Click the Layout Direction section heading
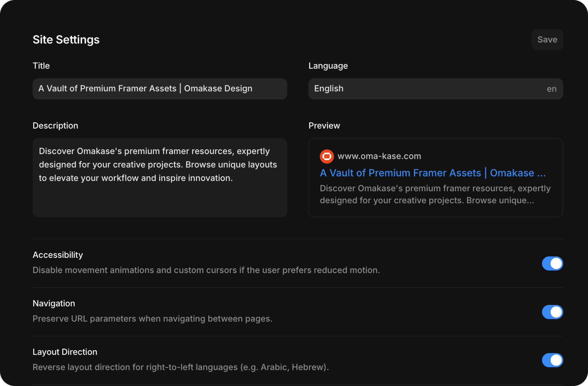The width and height of the screenshot is (588, 386). tap(65, 352)
